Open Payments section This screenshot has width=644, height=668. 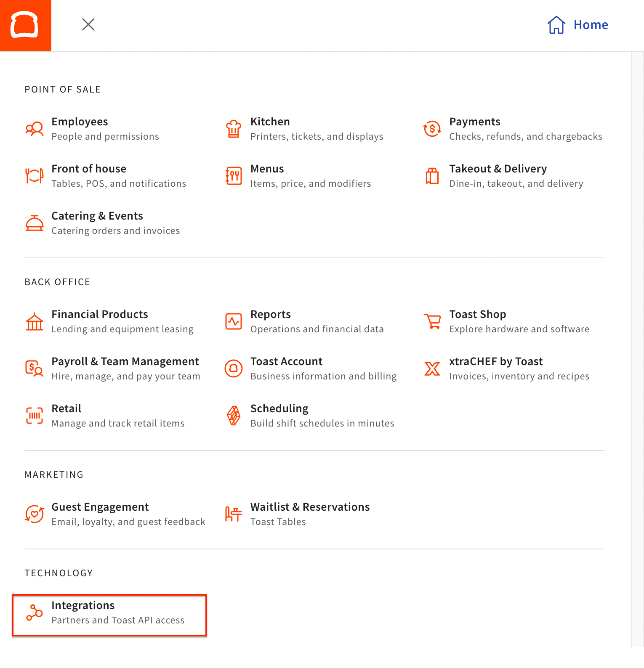475,122
